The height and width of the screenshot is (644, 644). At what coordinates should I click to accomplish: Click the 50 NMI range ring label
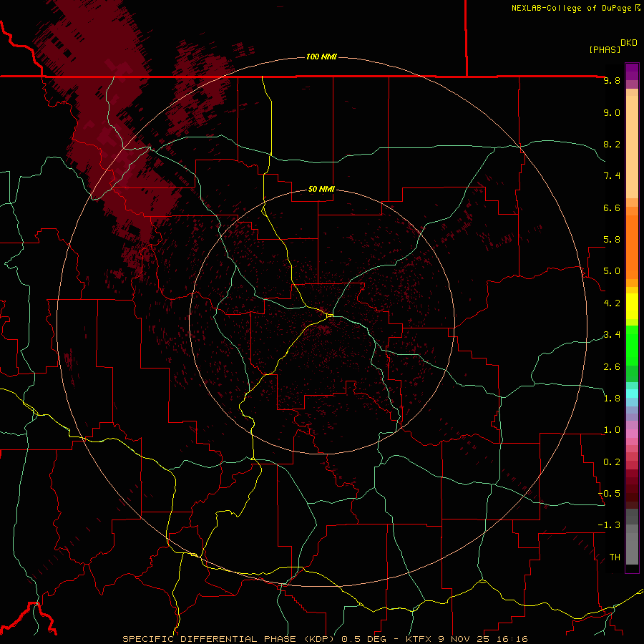coord(321,189)
